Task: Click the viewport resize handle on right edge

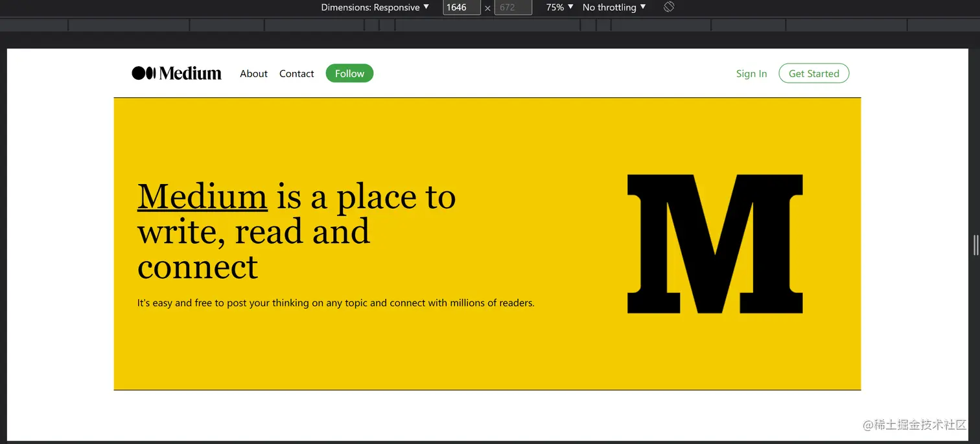Action: click(975, 244)
